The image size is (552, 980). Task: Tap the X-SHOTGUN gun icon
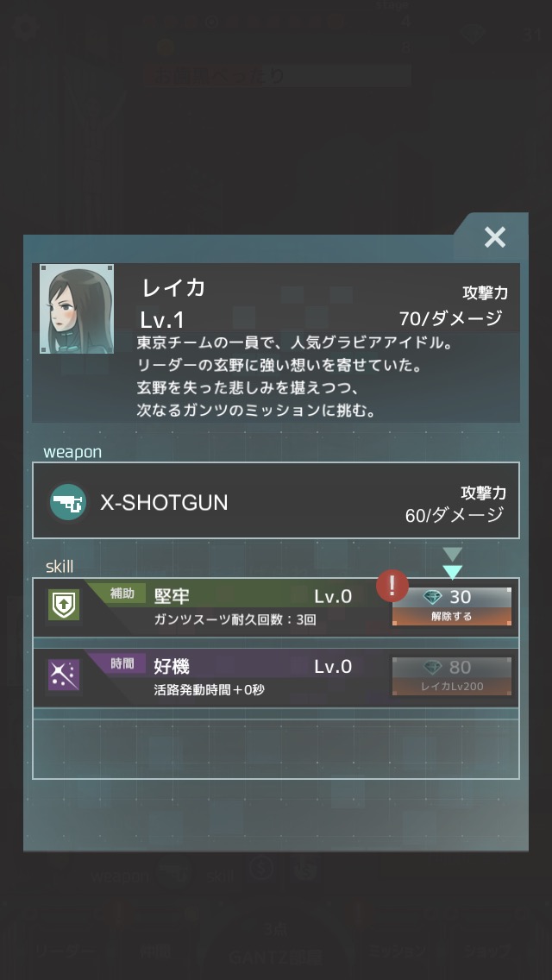[67, 502]
